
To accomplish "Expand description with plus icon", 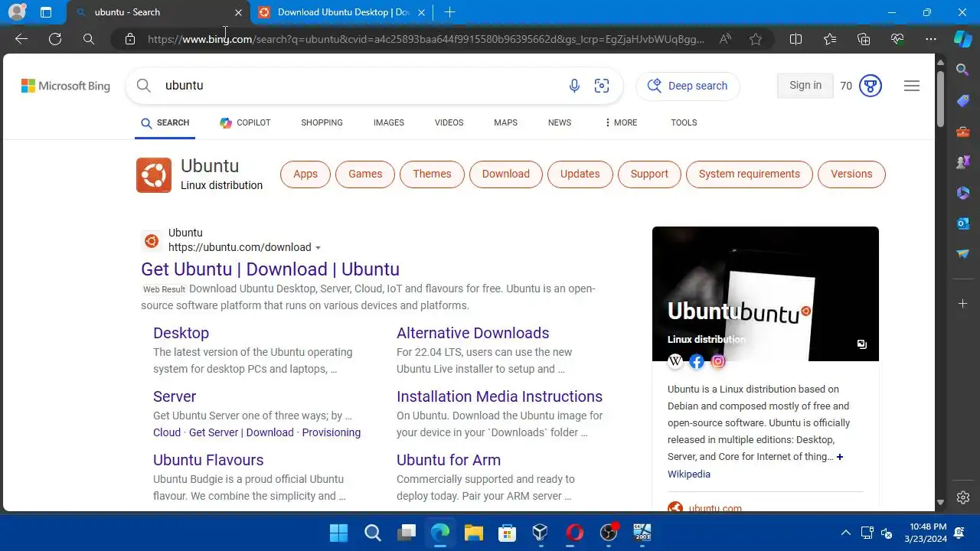I will coord(840,457).
